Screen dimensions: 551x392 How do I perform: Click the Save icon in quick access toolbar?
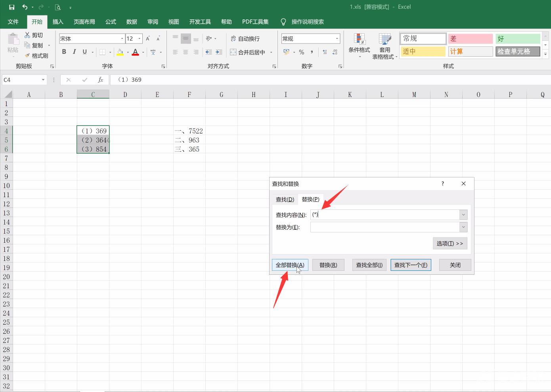click(x=11, y=7)
